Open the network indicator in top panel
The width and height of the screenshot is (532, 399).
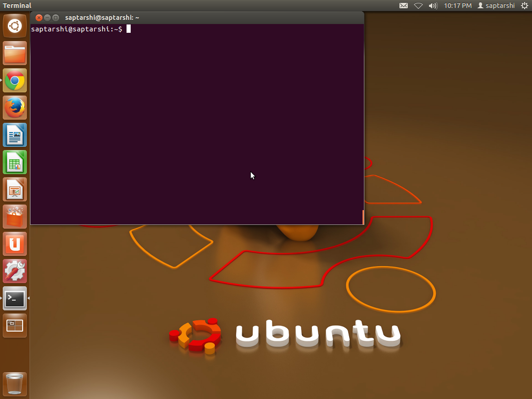click(418, 6)
